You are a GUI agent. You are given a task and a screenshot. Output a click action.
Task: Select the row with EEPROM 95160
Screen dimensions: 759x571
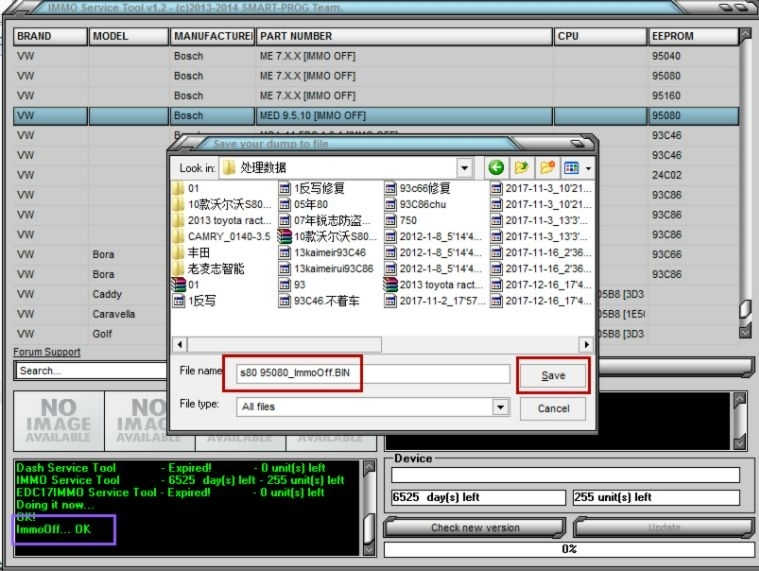(376, 96)
